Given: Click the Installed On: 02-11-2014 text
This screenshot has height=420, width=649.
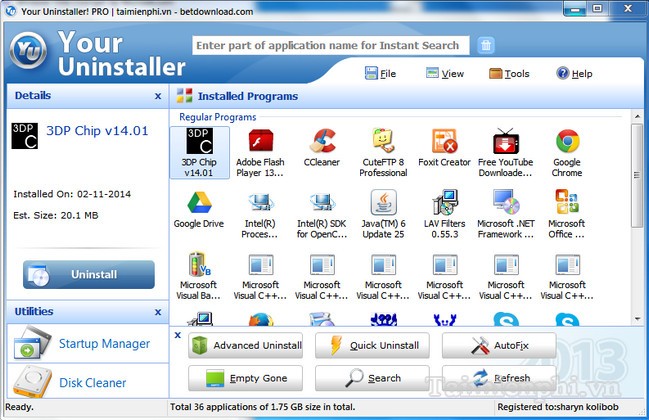Looking at the screenshot, I should [x=72, y=194].
